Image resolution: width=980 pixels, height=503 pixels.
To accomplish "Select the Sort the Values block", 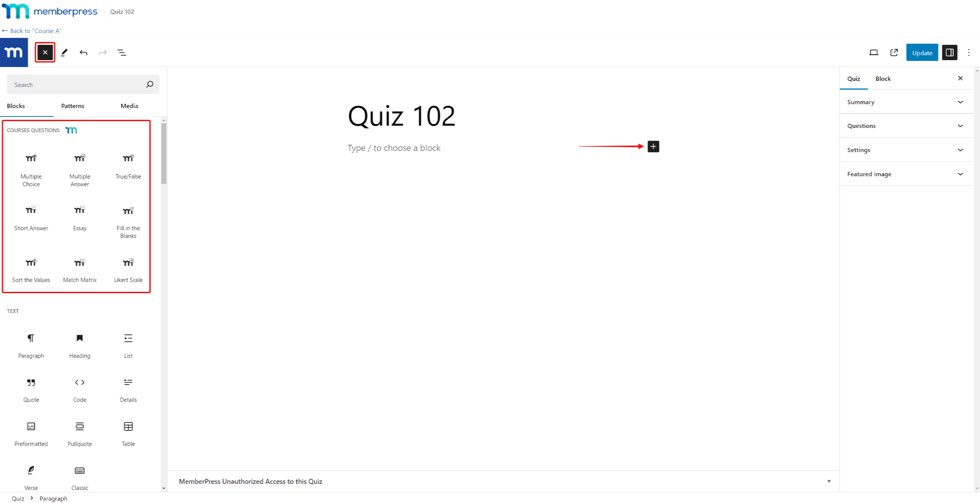I will coord(31,269).
